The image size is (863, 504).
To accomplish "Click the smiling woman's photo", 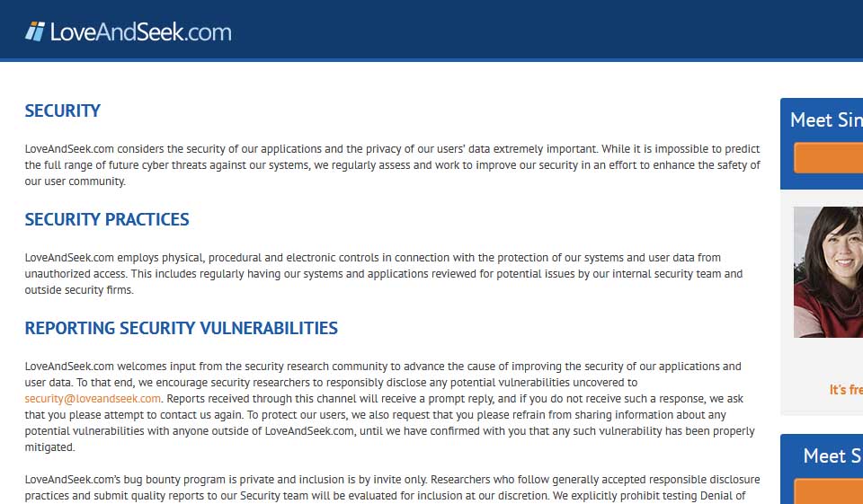I will coord(828,271).
